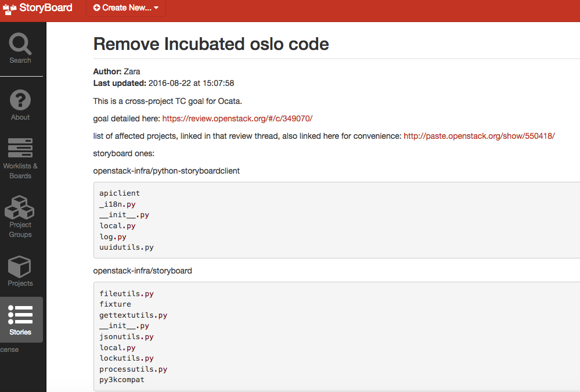Click the Projects sidebar label
Screen dimensions: 580x392
tap(20, 283)
